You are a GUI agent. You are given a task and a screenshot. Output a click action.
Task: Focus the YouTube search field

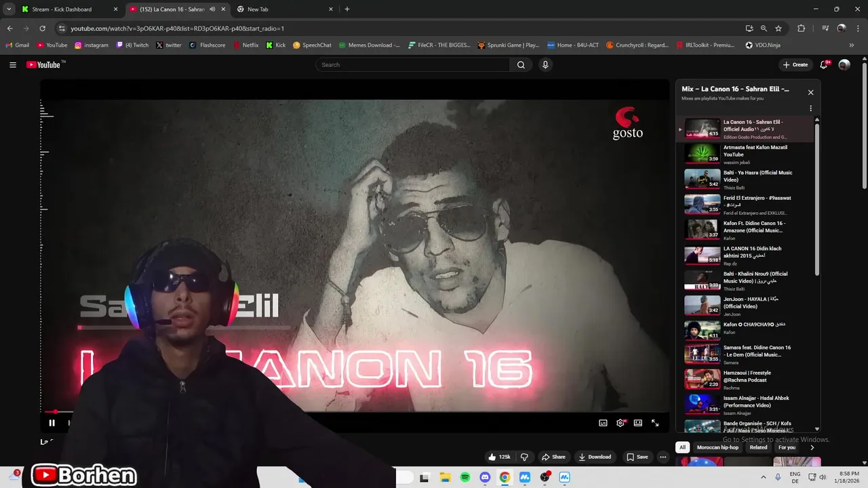[412, 65]
